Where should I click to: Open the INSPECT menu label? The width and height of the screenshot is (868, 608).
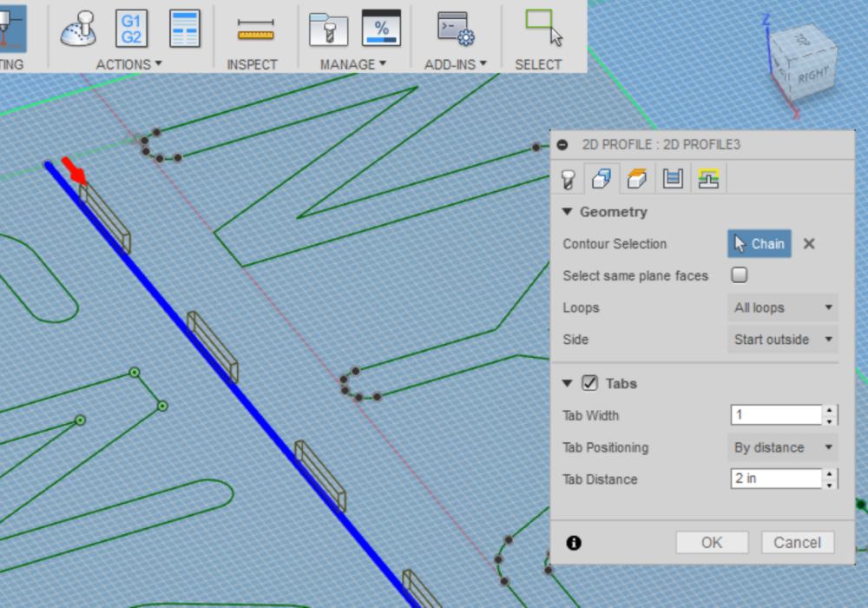252,64
